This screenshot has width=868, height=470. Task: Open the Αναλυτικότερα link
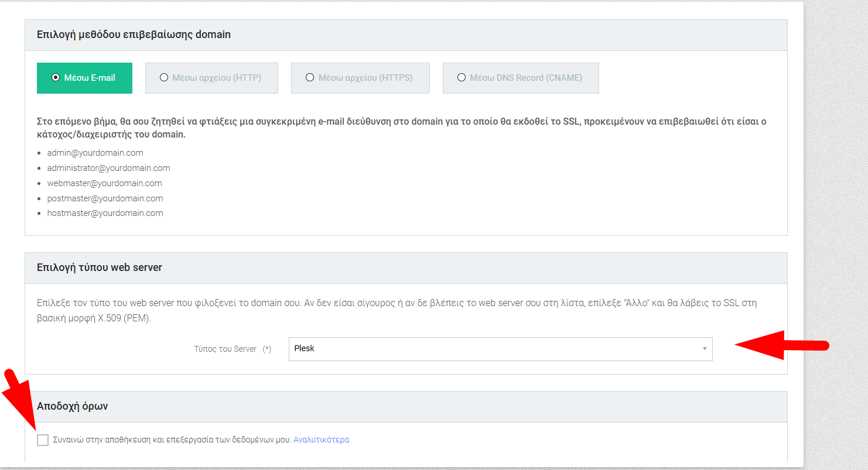(322, 440)
